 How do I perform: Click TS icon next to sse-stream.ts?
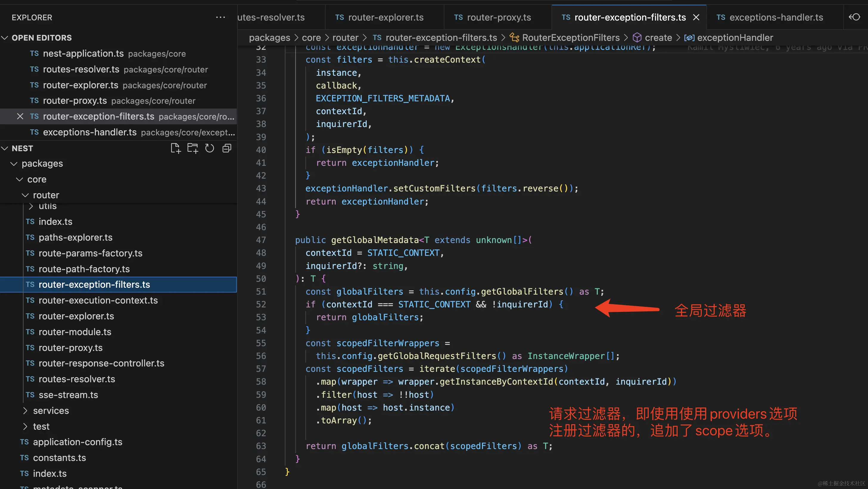30,394
